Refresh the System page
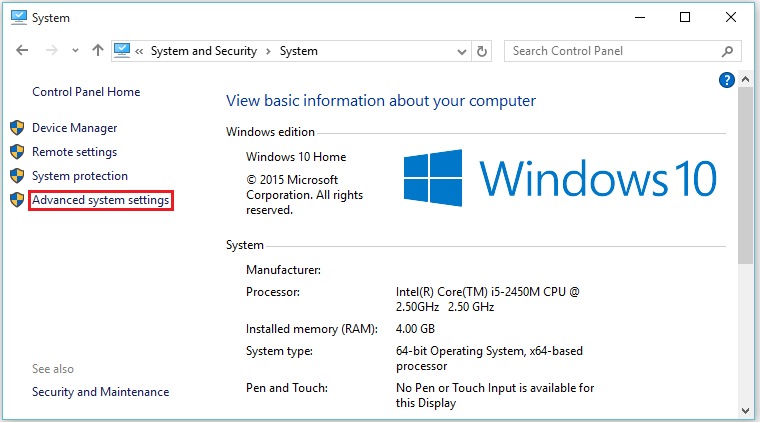 pyautogui.click(x=482, y=51)
